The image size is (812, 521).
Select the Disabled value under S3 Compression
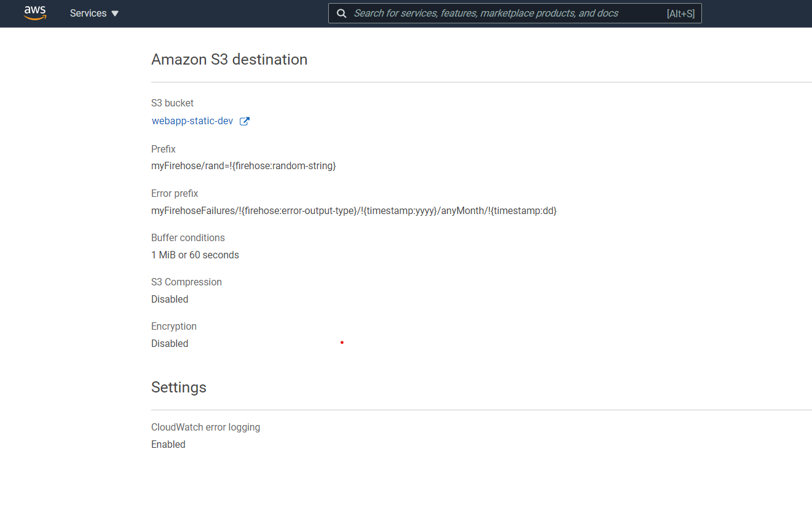click(x=170, y=299)
